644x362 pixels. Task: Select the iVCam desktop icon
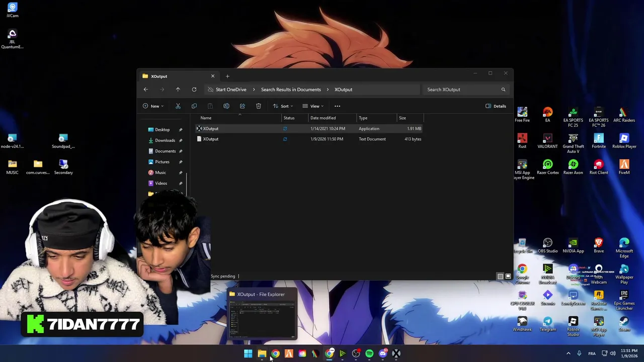click(13, 11)
